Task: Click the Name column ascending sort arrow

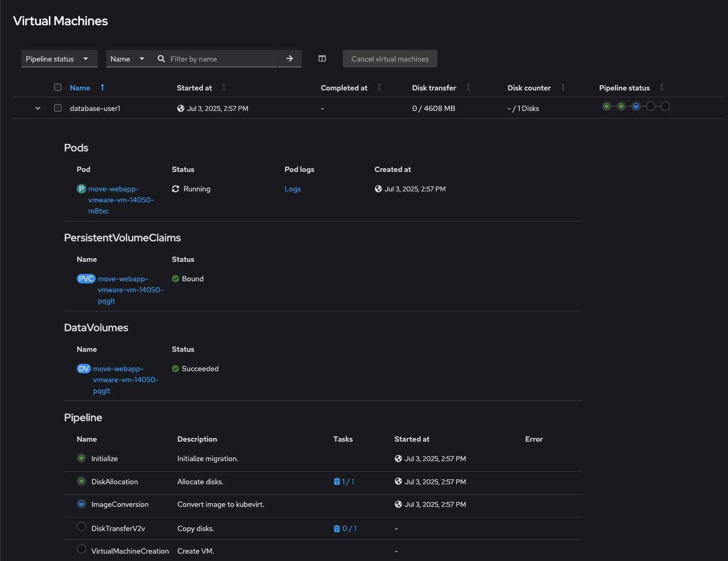Action: 102,87
